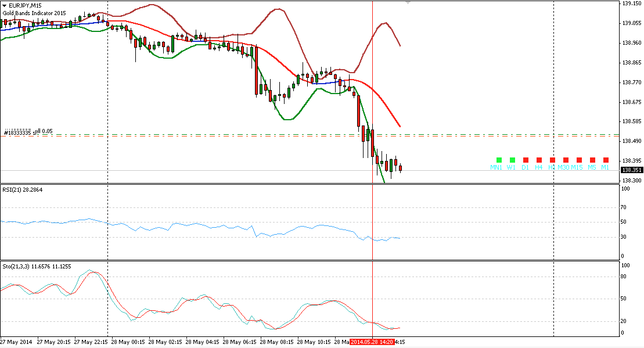Click the 28 May 02:15 time axis label
Image resolution: width=644 pixels, height=348 pixels.
[168, 342]
